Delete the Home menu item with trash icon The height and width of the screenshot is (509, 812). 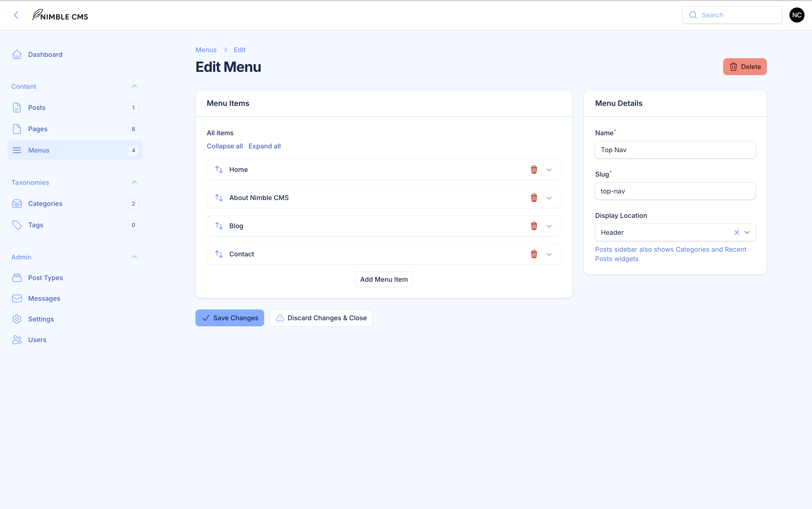coord(534,170)
